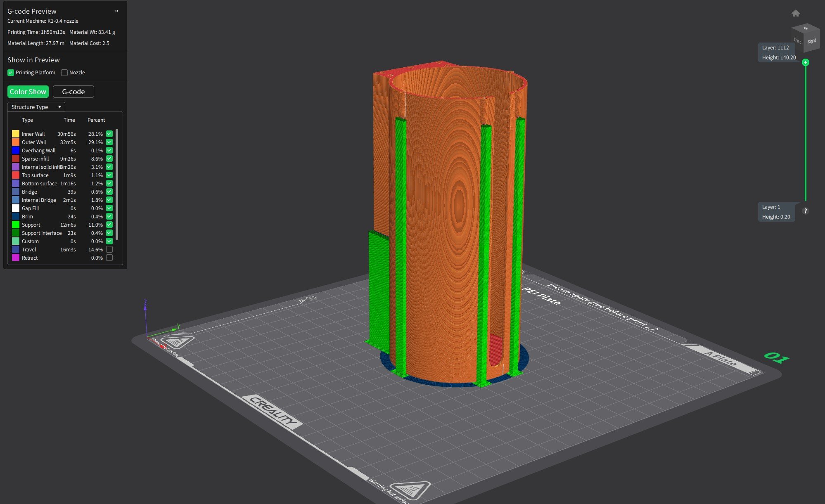Click the layer slider help question icon
This screenshot has height=504, width=825.
click(x=805, y=211)
